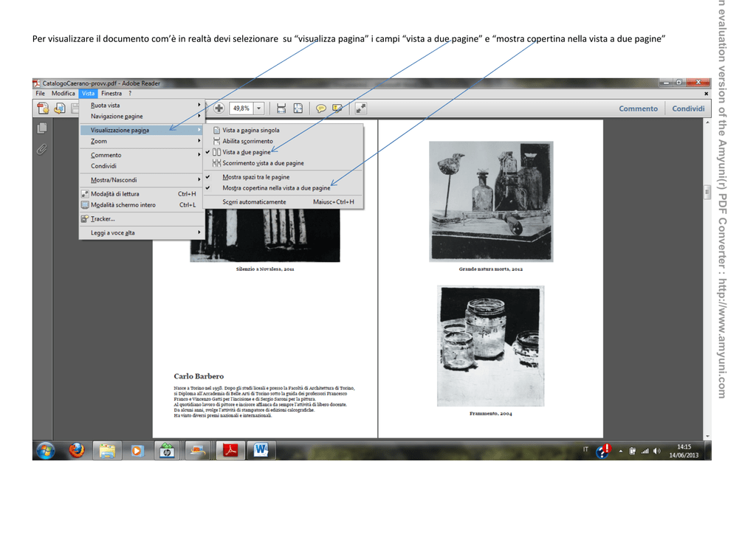Open the attachments paperclip panel
Image resolution: width=756 pixels, height=535 pixels.
pos(42,149)
